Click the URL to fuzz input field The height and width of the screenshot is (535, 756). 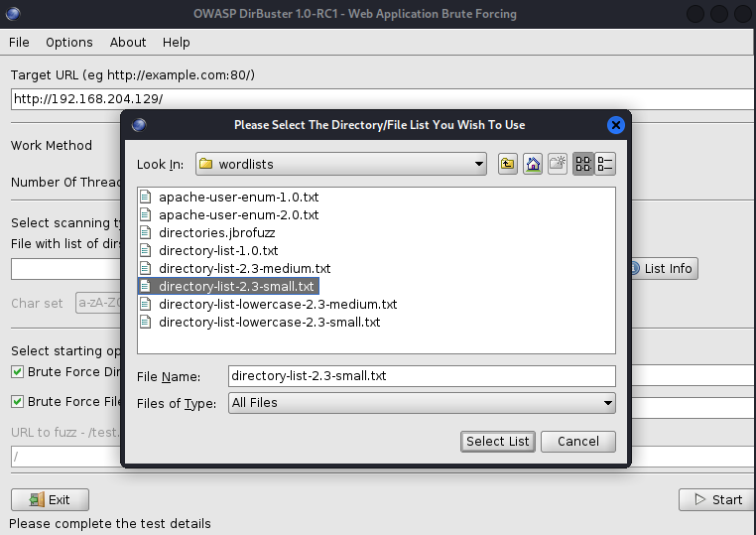tap(66, 457)
